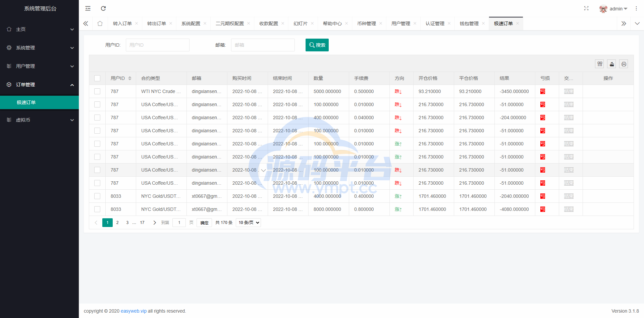The height and width of the screenshot is (318, 644).
Task: Check the row with fee 0.400000
Action: pos(97,196)
